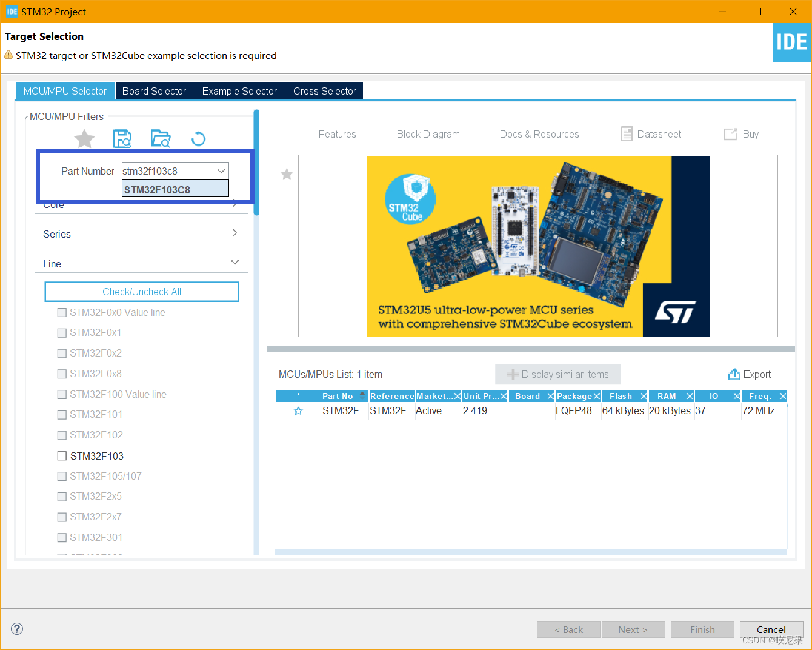
Task: Click the help question mark icon
Action: pyautogui.click(x=16, y=629)
